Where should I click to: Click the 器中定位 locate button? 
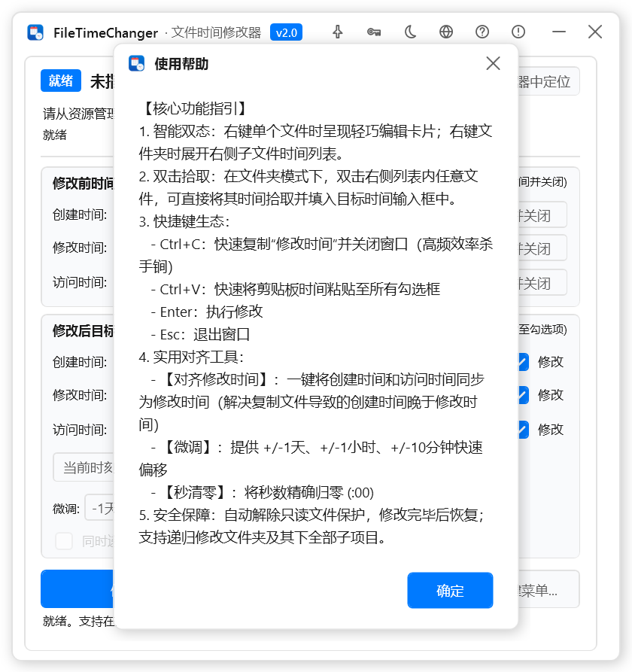pos(549,81)
